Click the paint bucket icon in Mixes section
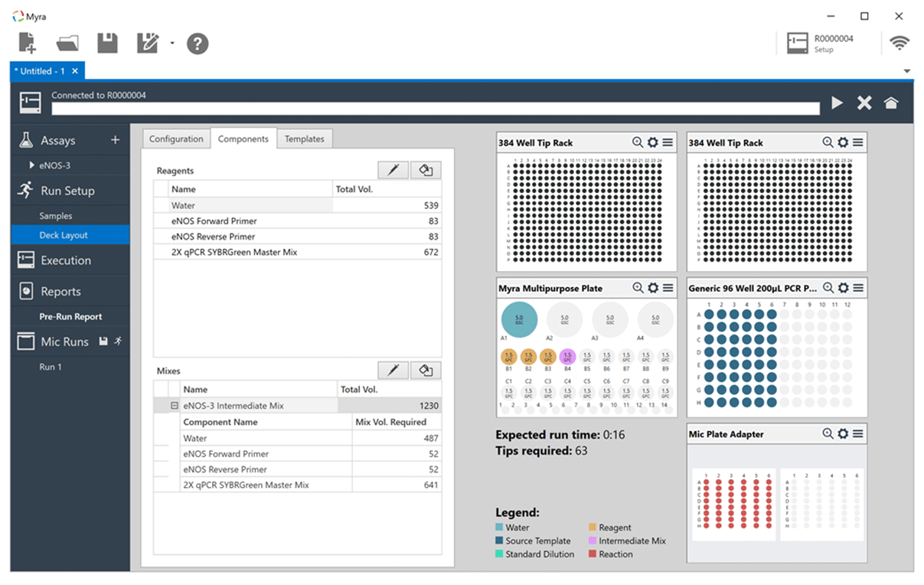Image resolution: width=924 pixels, height=585 pixels. pyautogui.click(x=426, y=371)
